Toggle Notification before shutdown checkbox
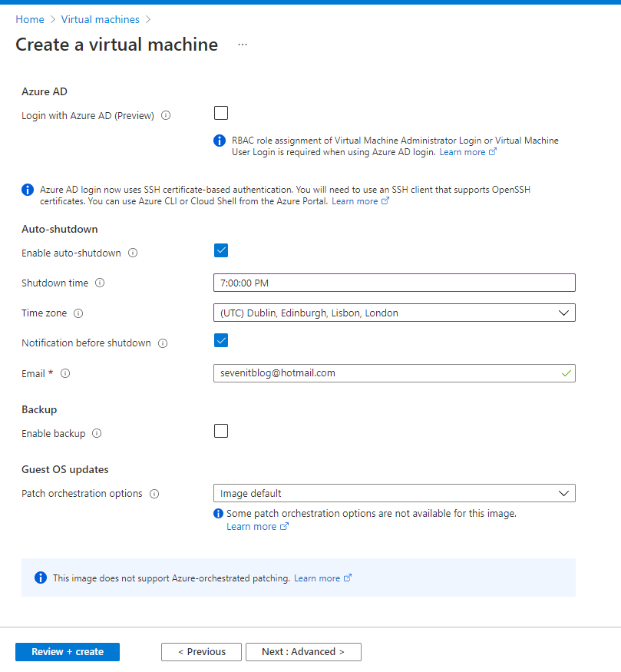Image resolution: width=621 pixels, height=672 pixels. click(x=221, y=340)
